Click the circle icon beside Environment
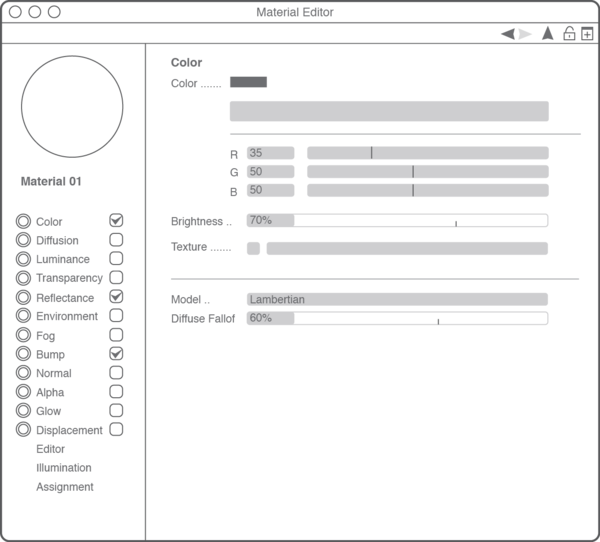600x542 pixels. click(23, 316)
